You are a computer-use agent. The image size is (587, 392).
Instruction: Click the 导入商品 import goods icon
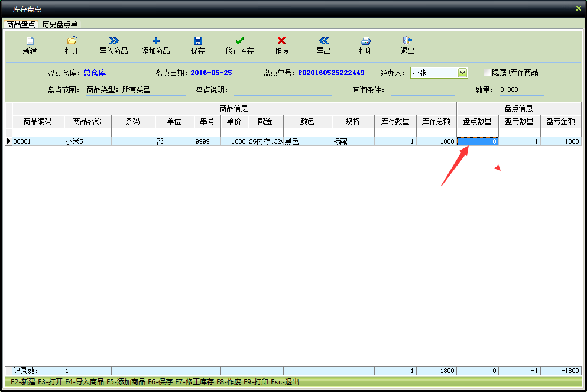pos(114,40)
